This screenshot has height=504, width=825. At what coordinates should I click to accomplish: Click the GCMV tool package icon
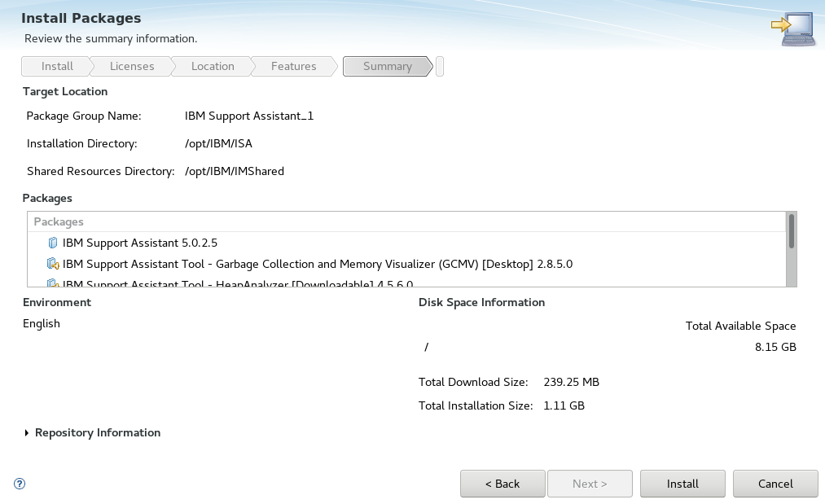(x=53, y=264)
